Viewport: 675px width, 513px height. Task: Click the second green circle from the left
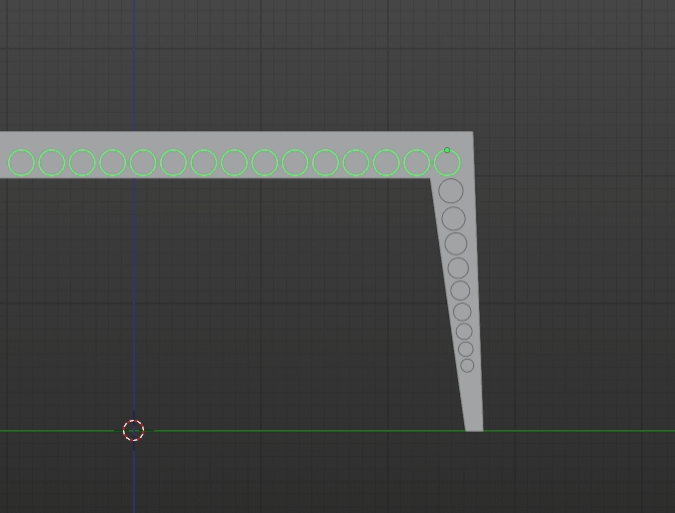pos(52,162)
